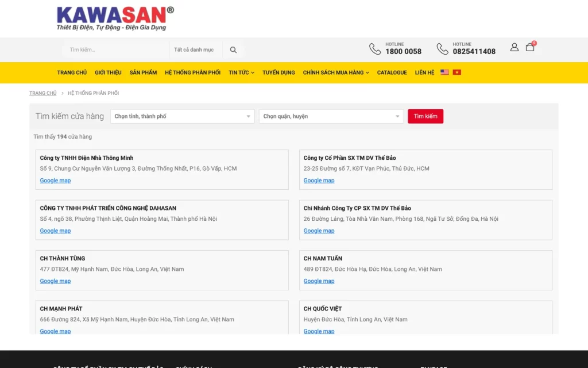Open Google map for Điện Nhà Thông Minh
588x368 pixels.
click(55, 181)
